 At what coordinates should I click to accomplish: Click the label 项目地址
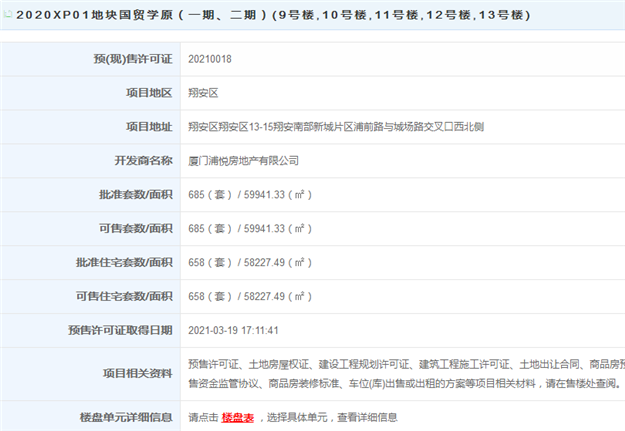click(149, 127)
